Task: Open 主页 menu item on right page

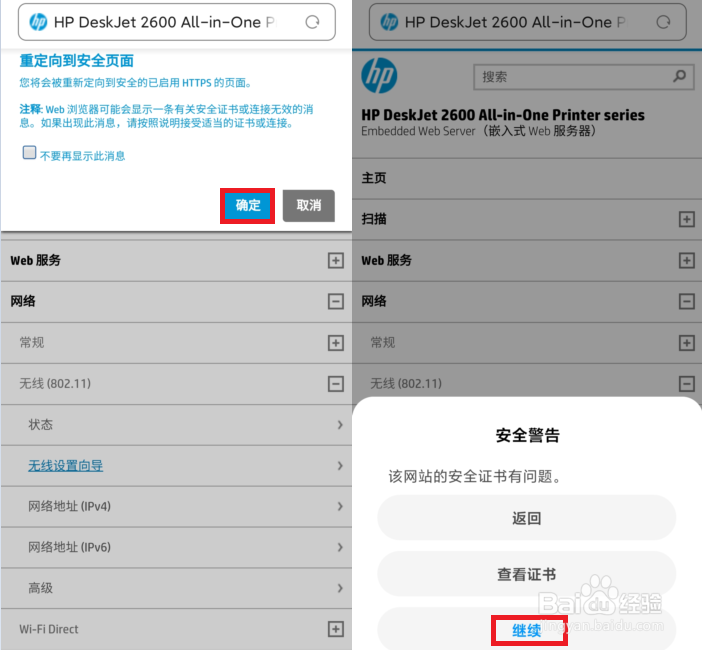Action: [527, 178]
